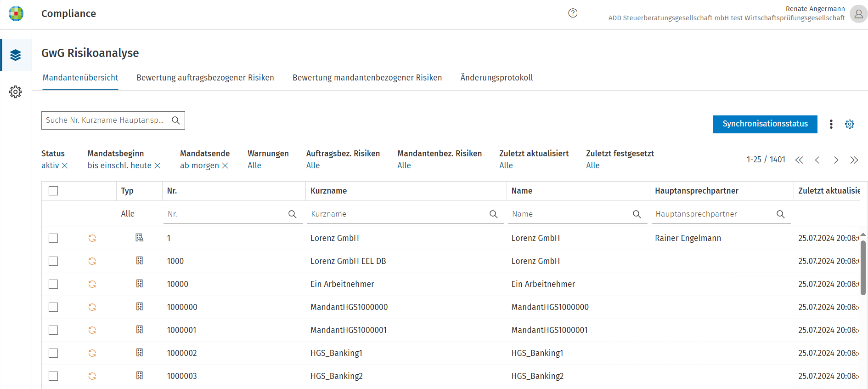The width and height of the screenshot is (868, 389).
Task: Click the user profile avatar icon
Action: pos(858,14)
